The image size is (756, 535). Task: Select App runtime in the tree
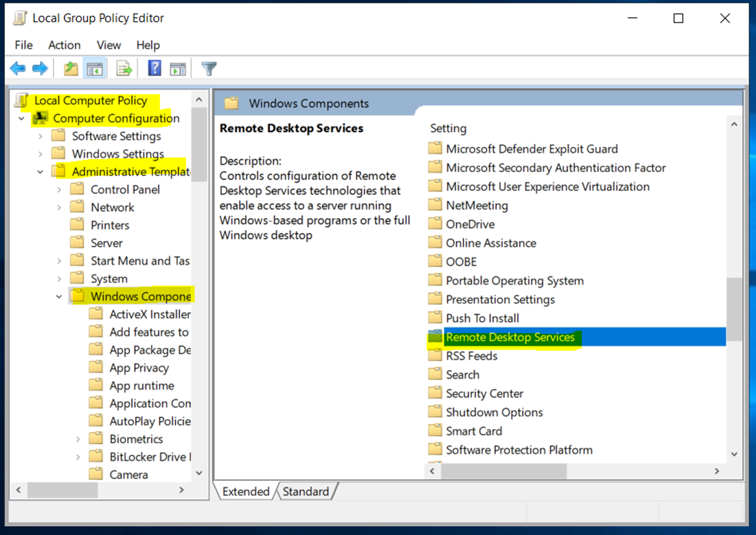(x=141, y=386)
